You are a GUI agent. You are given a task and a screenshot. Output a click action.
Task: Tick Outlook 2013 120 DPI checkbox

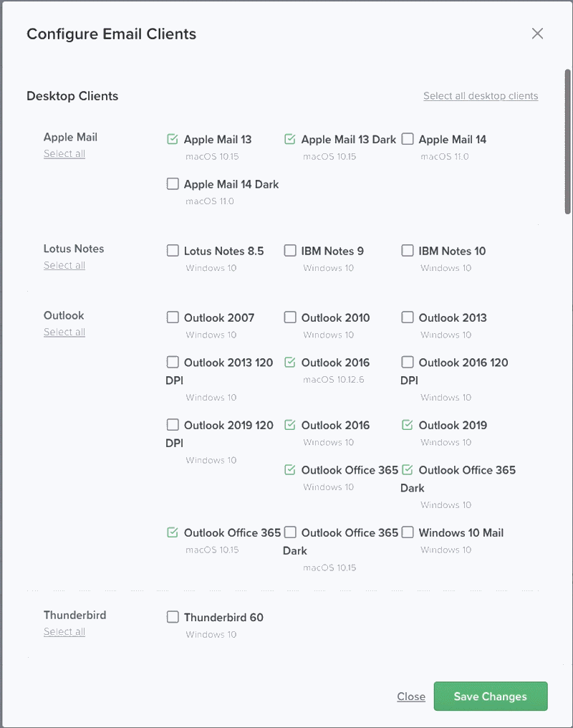(173, 363)
